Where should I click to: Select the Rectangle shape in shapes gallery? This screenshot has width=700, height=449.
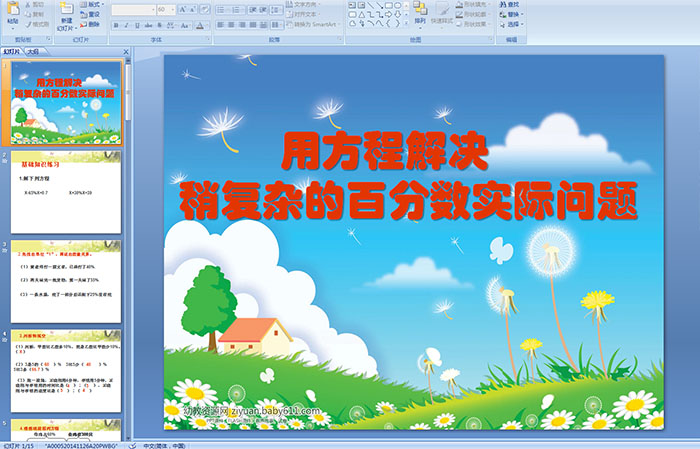(389, 6)
